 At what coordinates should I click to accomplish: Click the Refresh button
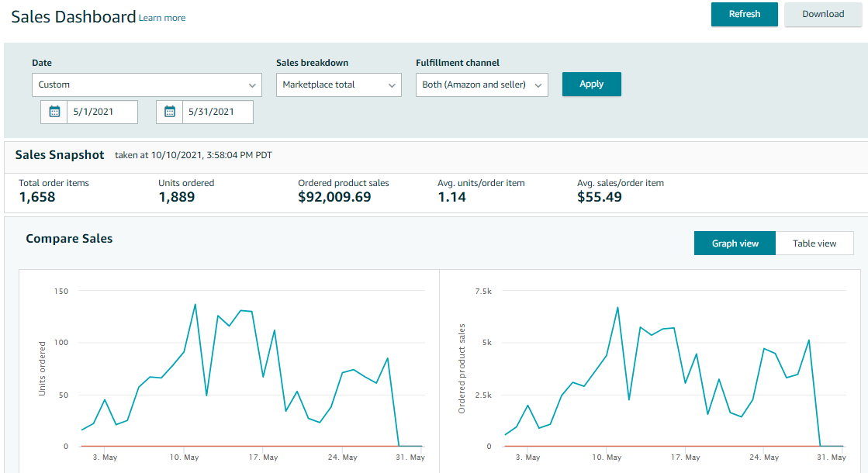pos(744,14)
